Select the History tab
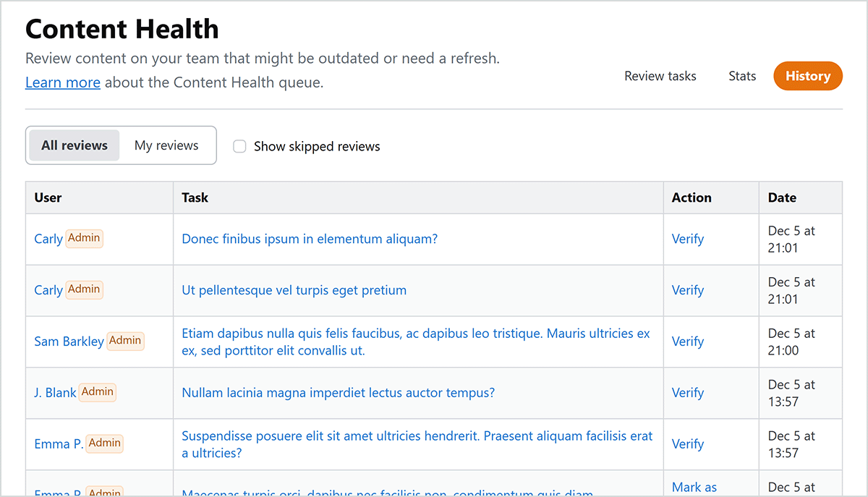868x497 pixels. tap(807, 76)
